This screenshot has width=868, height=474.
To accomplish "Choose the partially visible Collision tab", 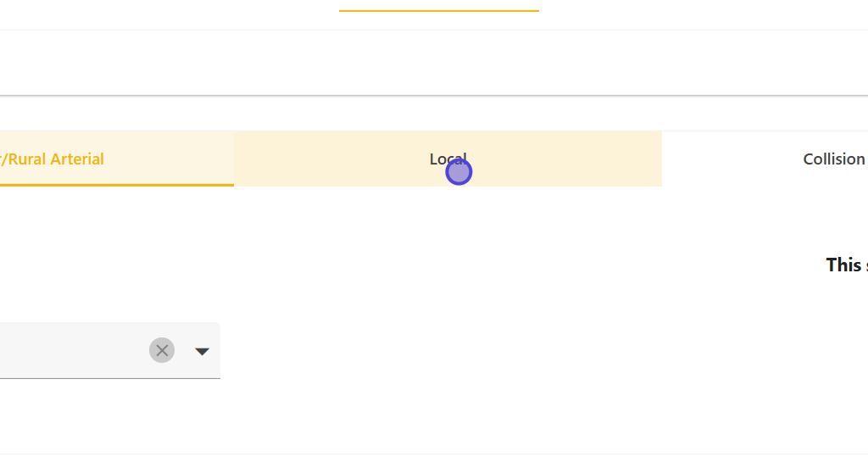I will pyautogui.click(x=834, y=159).
